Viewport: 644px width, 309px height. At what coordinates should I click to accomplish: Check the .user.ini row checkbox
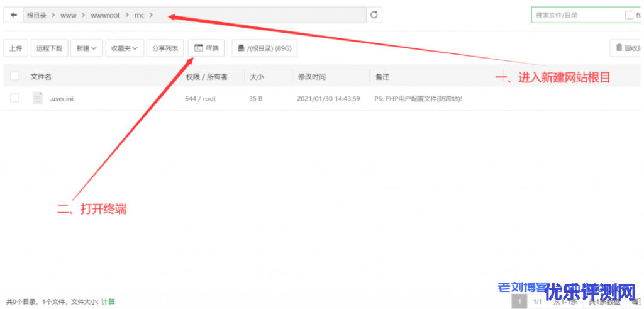pos(15,98)
